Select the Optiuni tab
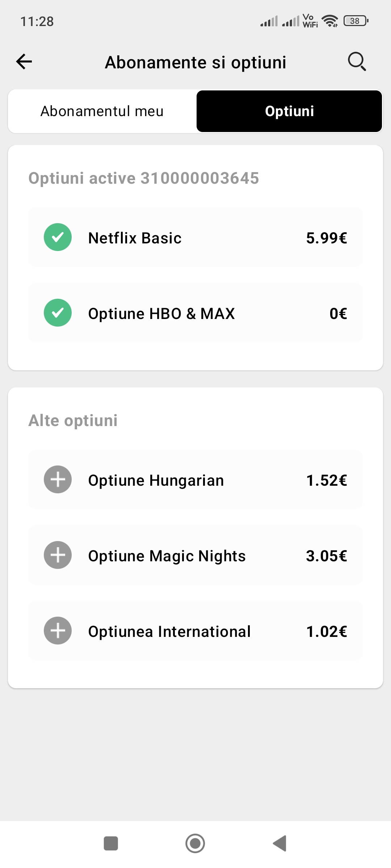The width and height of the screenshot is (391, 868). tap(289, 111)
